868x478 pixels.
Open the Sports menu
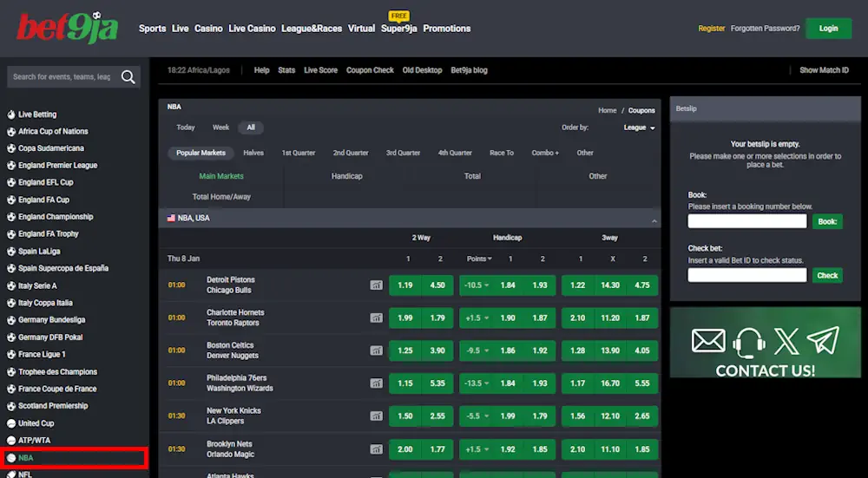click(152, 29)
